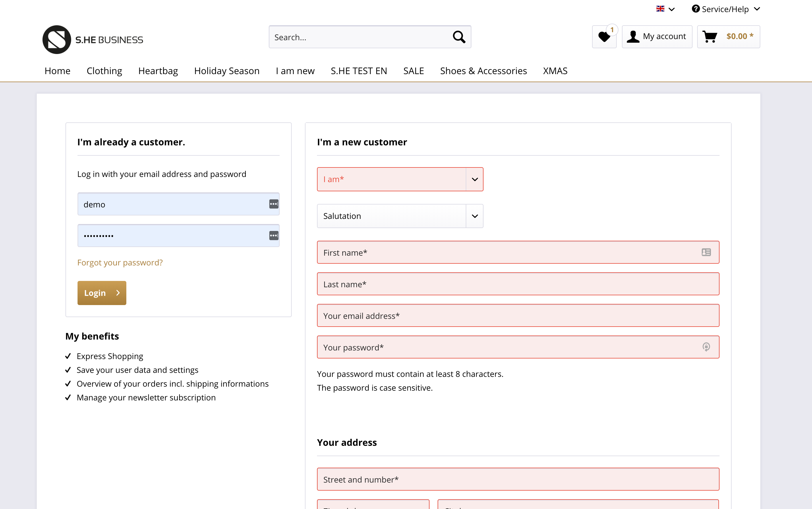Open the 'I am new' menu item
The image size is (812, 509).
tap(295, 71)
